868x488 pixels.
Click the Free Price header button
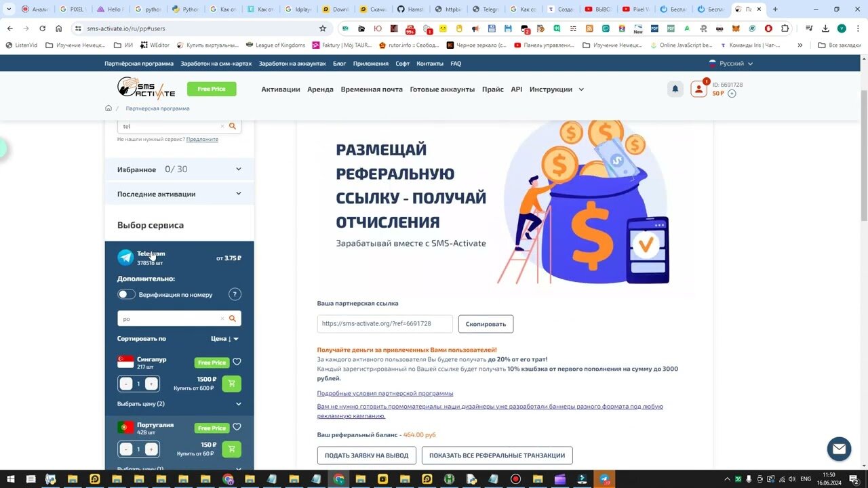click(x=212, y=89)
